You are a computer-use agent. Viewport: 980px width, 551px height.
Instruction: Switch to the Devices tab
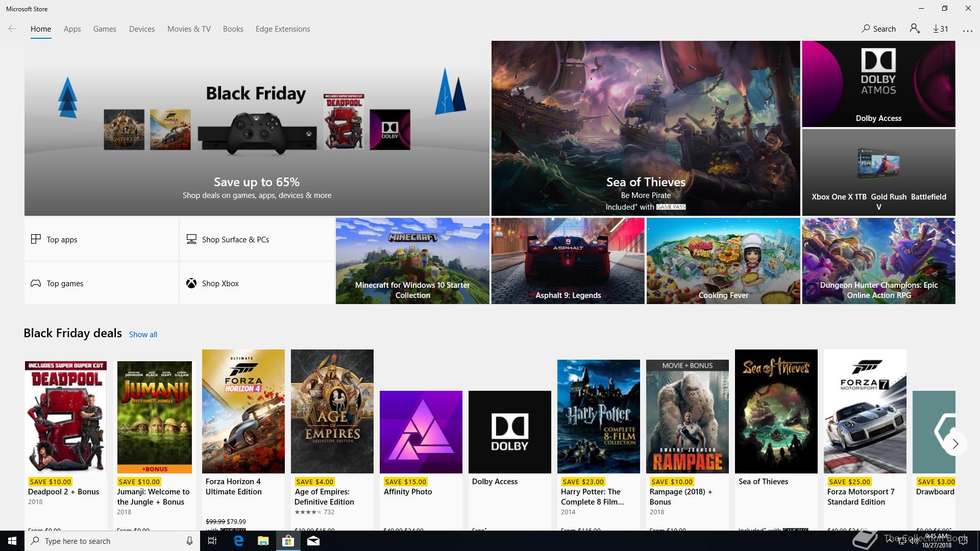point(142,29)
